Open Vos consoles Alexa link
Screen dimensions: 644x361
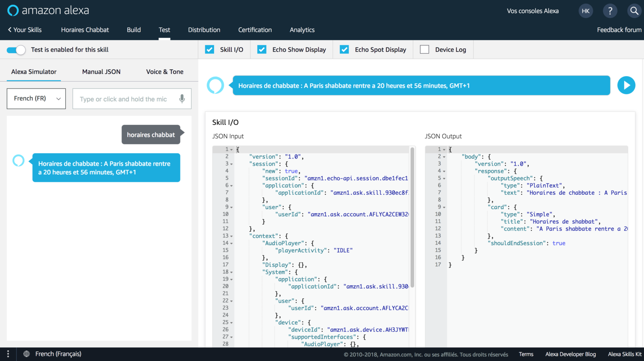coord(533,11)
